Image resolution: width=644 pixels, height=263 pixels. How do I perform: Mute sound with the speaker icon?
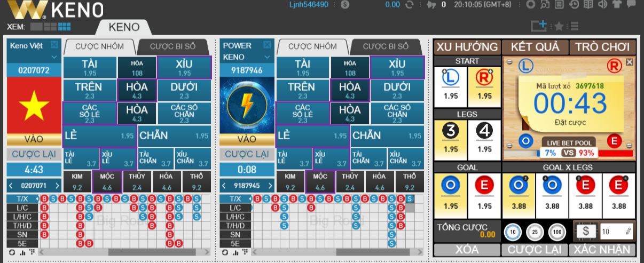602,5
